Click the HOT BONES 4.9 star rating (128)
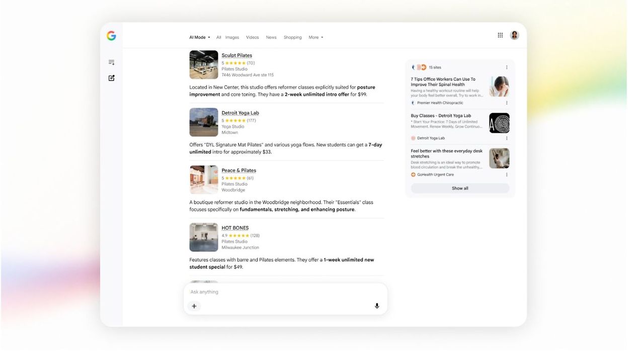Screen dimensions: 644x361 coord(240,235)
